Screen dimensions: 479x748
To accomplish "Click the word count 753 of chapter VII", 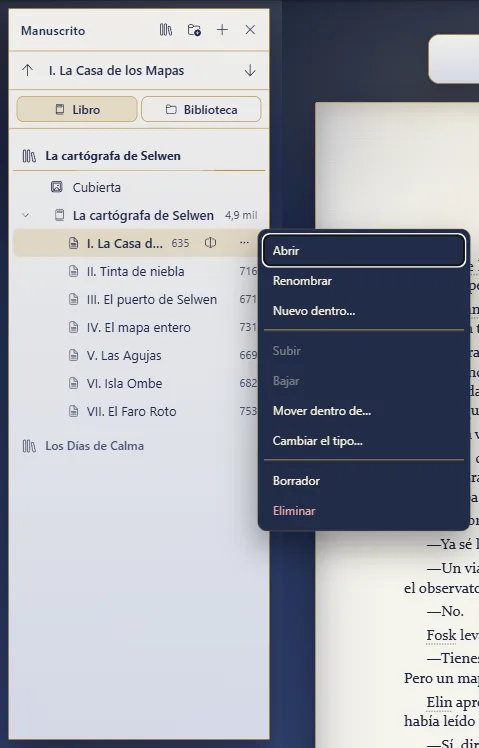I will (x=248, y=411).
